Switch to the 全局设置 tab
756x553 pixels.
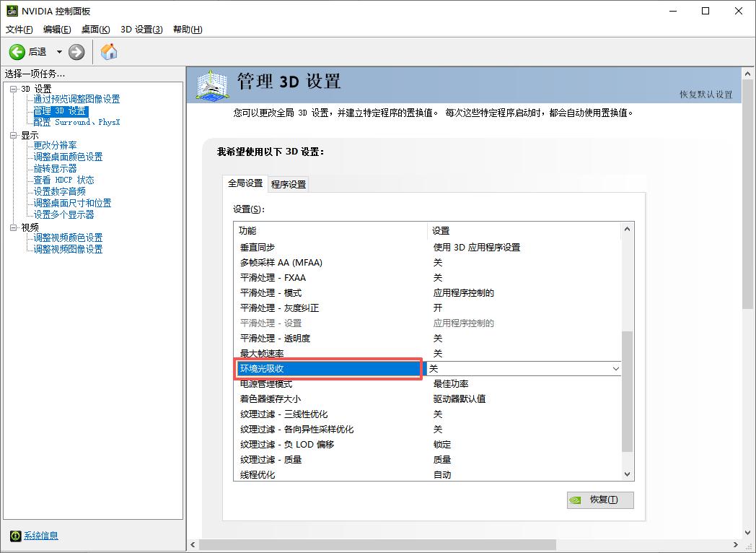coord(245,183)
